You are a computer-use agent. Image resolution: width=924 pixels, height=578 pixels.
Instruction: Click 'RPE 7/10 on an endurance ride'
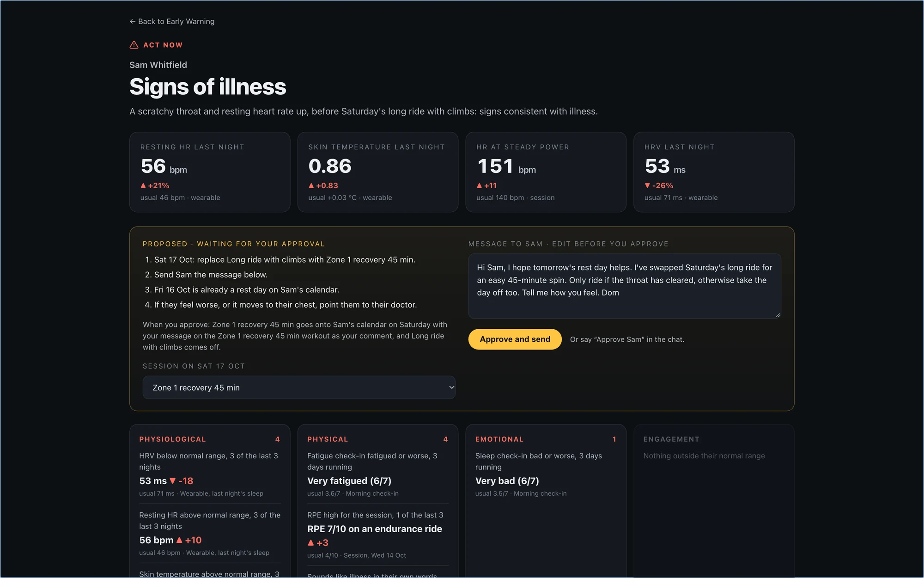[375, 529]
